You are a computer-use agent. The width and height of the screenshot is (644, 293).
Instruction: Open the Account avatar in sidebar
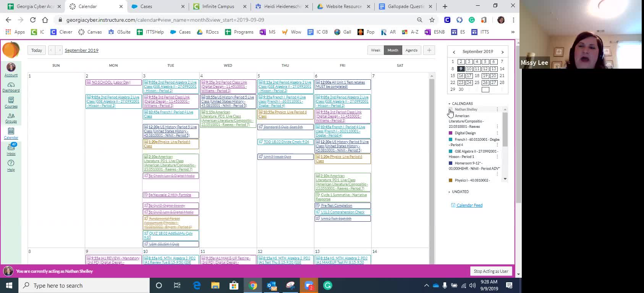pos(11,69)
